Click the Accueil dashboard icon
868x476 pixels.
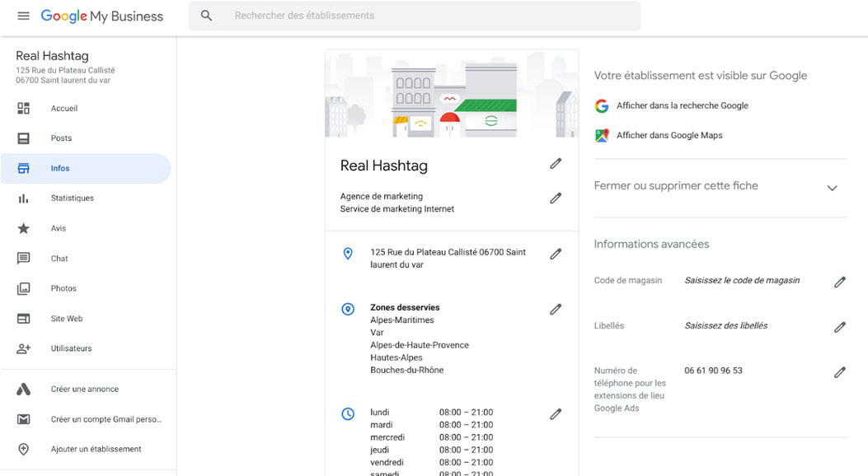(23, 109)
